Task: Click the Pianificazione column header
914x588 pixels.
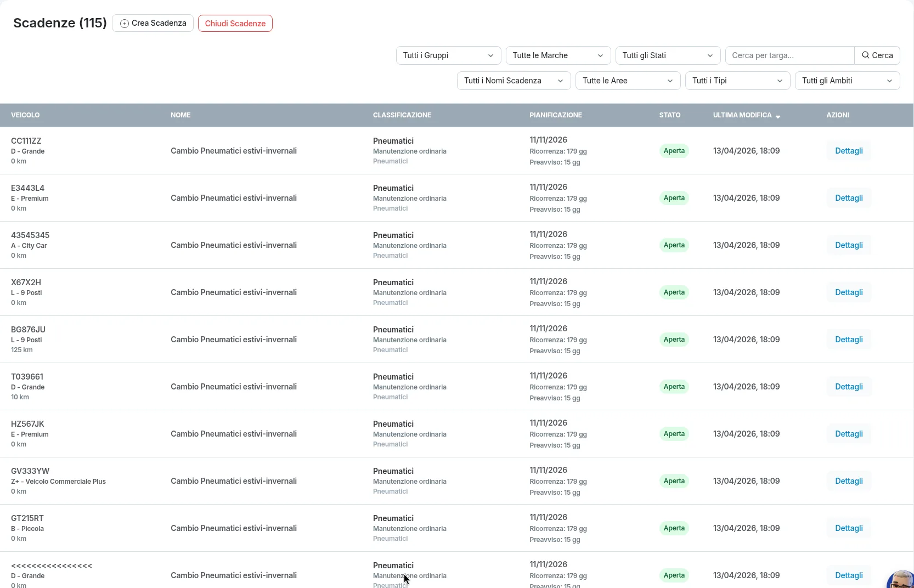Action: pos(555,115)
